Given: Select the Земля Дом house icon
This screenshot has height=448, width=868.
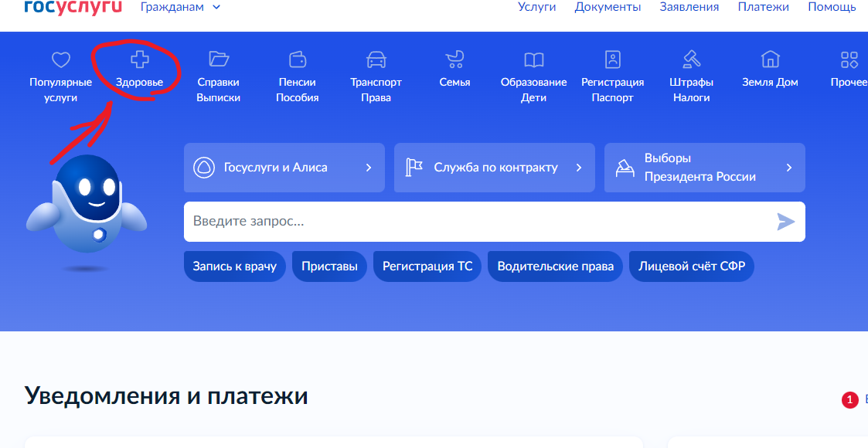Looking at the screenshot, I should [770, 58].
